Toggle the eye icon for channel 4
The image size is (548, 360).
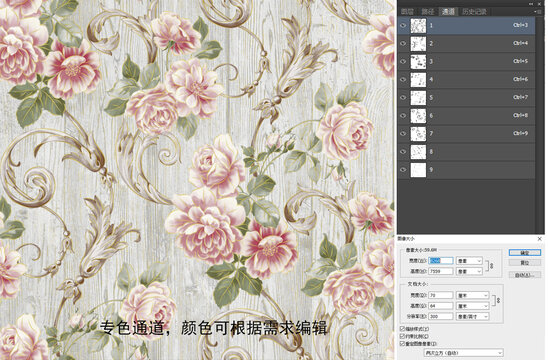[x=403, y=79]
